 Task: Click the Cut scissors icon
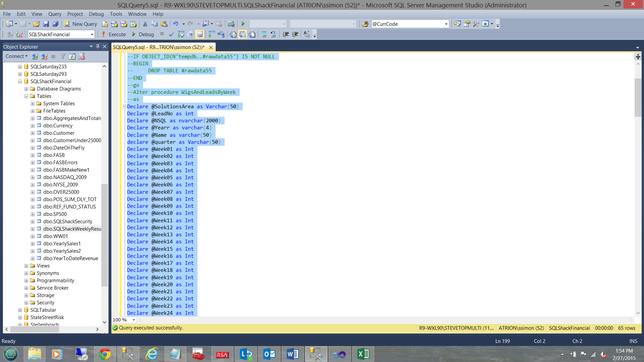point(145,24)
